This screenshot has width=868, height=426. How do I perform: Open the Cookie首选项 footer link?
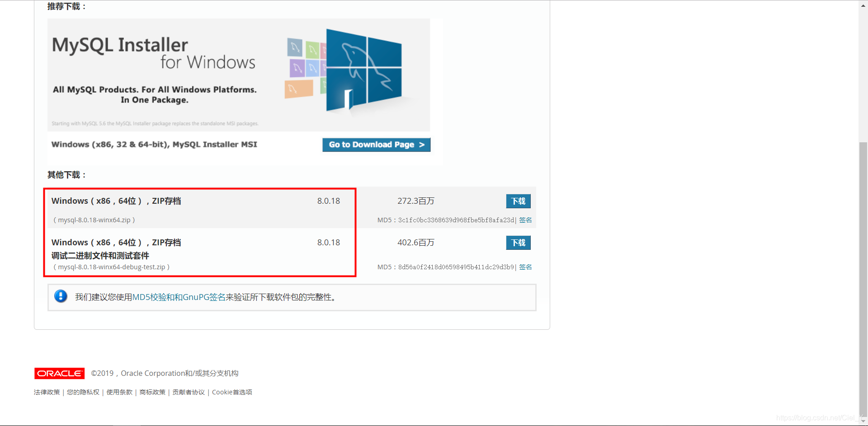tap(232, 392)
